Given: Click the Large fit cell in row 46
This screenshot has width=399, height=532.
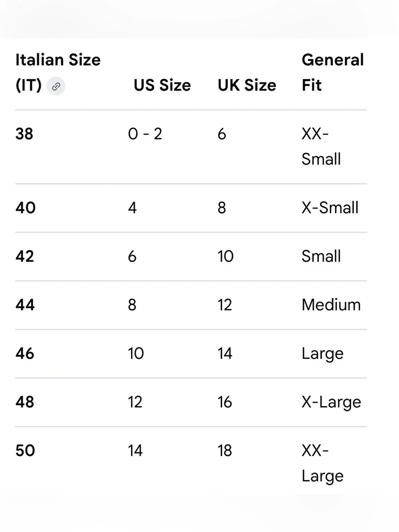Looking at the screenshot, I should [322, 354].
